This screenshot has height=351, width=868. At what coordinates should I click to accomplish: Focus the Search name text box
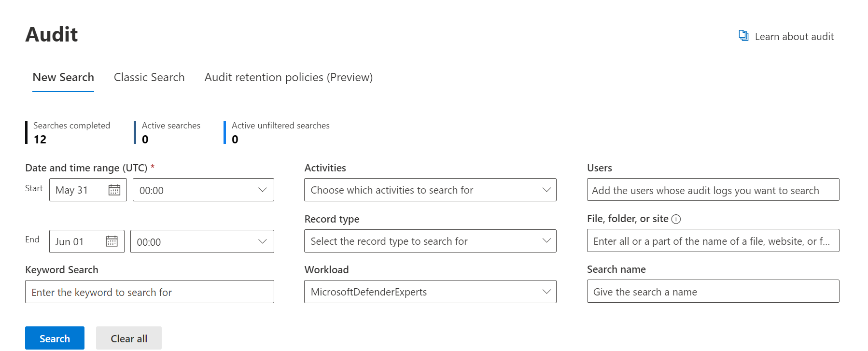(713, 292)
